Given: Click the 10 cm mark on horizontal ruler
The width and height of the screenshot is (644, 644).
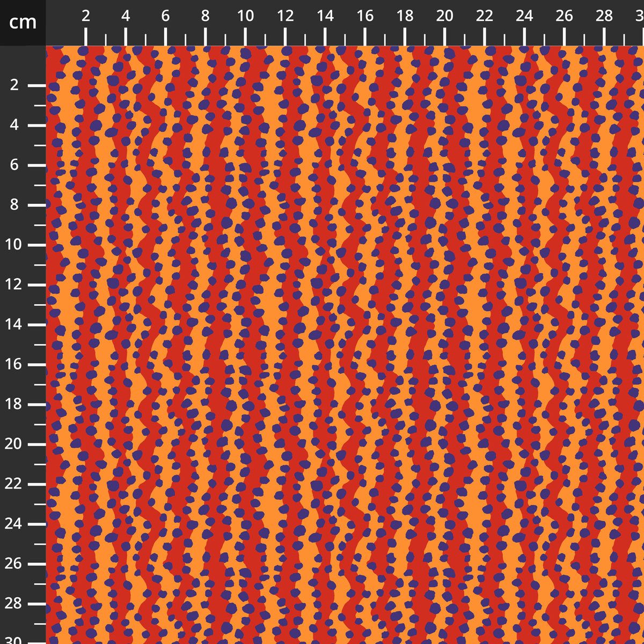Looking at the screenshot, I should click(246, 36).
